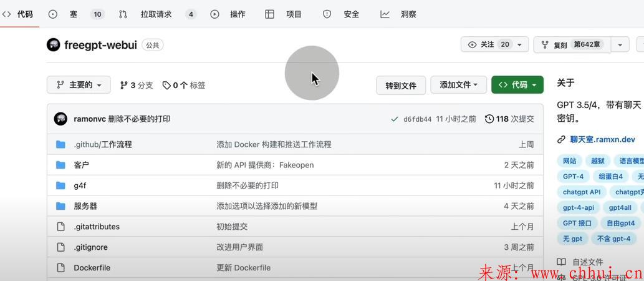The height and width of the screenshot is (281, 644).
Task: Open commit message 初始提交
Action: pos(232,227)
